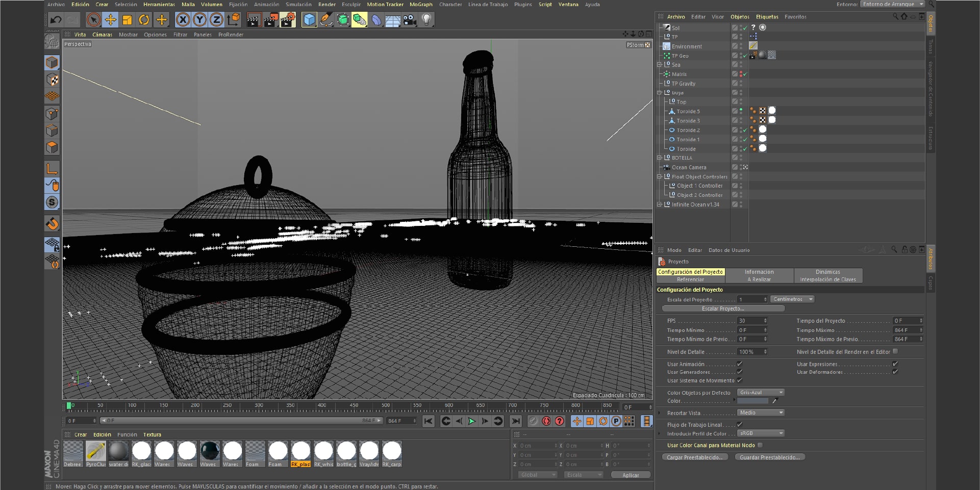Click the Cube primitive icon in the toolbar

(309, 19)
